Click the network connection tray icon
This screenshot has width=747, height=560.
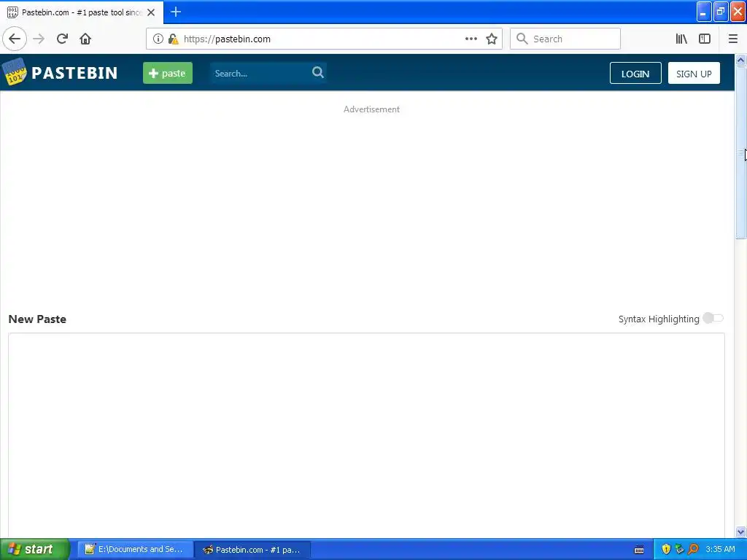click(x=679, y=549)
